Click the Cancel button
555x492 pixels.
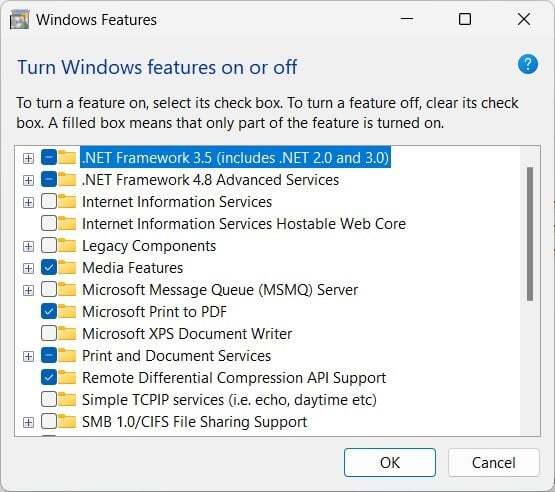pos(493,463)
